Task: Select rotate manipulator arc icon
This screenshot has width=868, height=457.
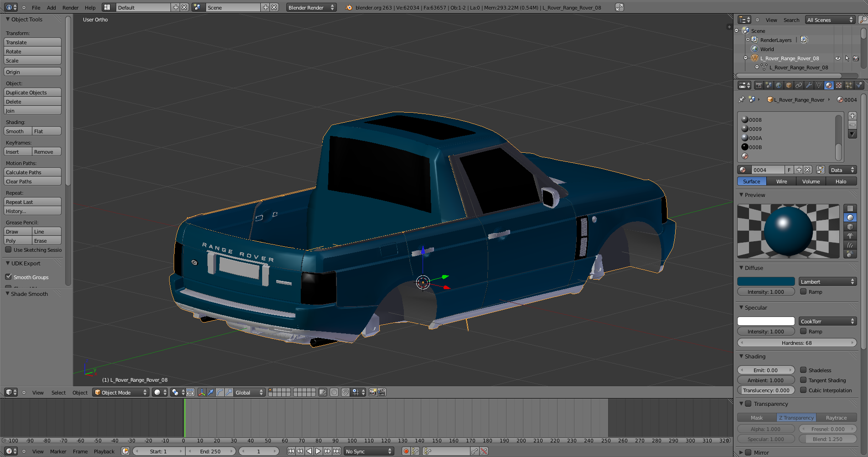Action: click(220, 392)
